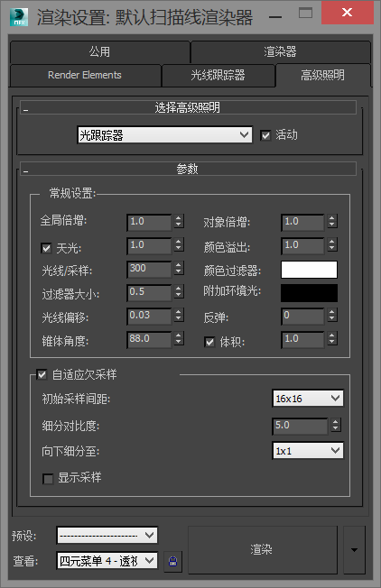
Task: Open the Render Elements tab
Action: coord(85,75)
